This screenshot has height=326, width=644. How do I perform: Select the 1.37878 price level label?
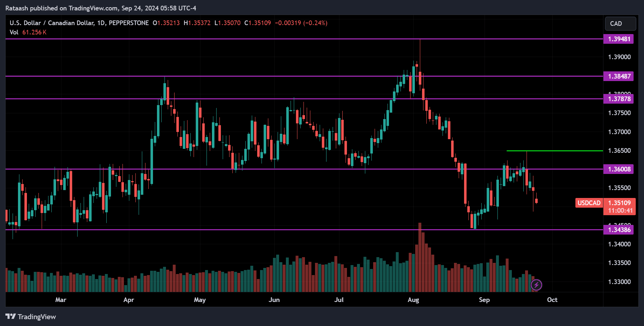pos(618,99)
